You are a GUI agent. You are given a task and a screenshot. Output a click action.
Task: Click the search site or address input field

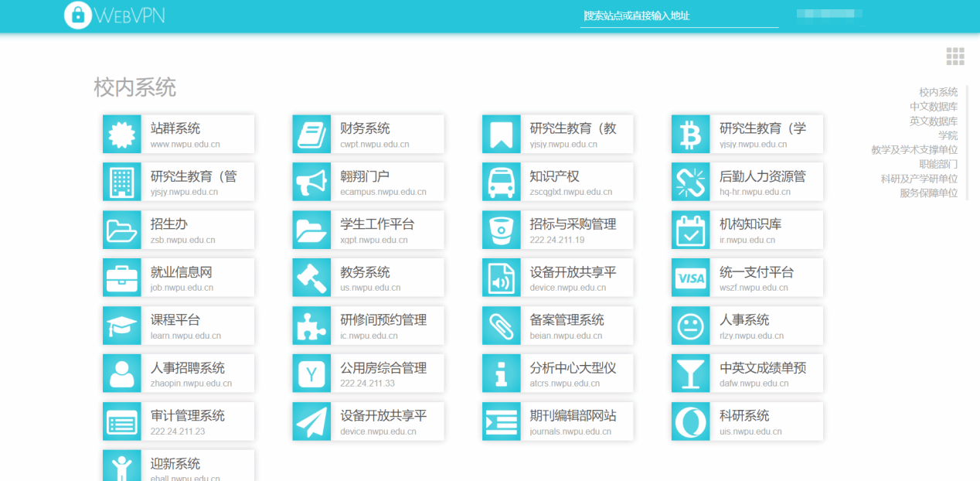coord(679,15)
